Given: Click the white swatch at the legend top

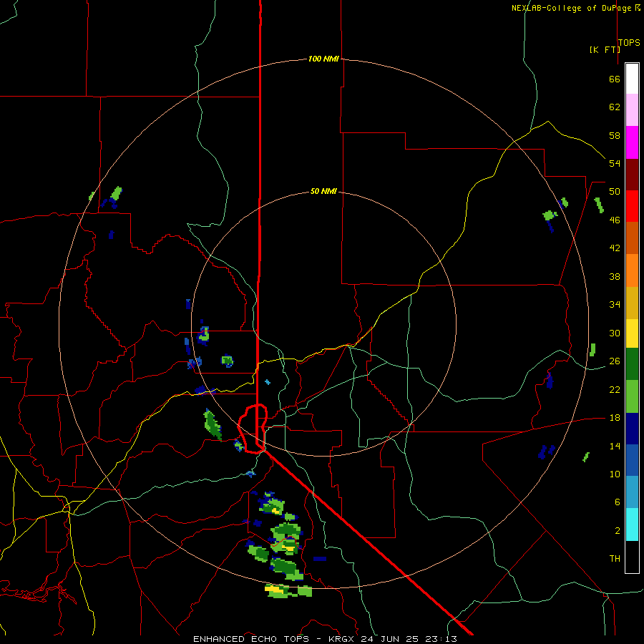Looking at the screenshot, I should click(632, 79).
